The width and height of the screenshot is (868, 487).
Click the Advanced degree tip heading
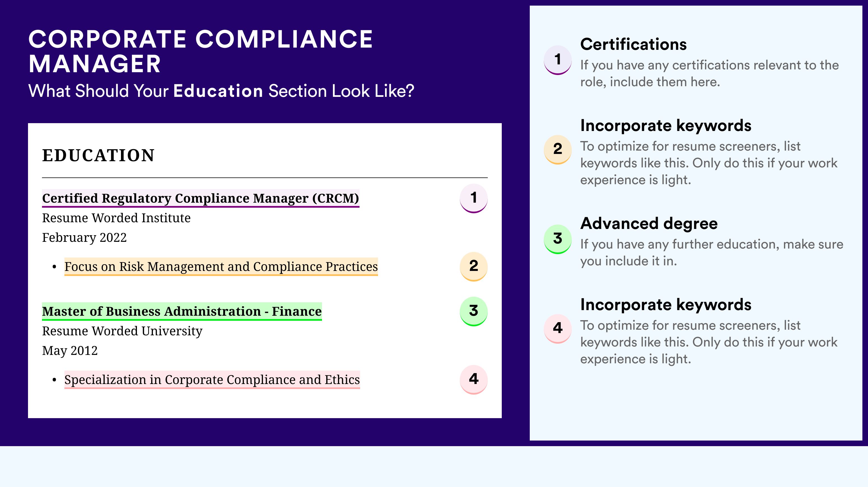pyautogui.click(x=649, y=223)
